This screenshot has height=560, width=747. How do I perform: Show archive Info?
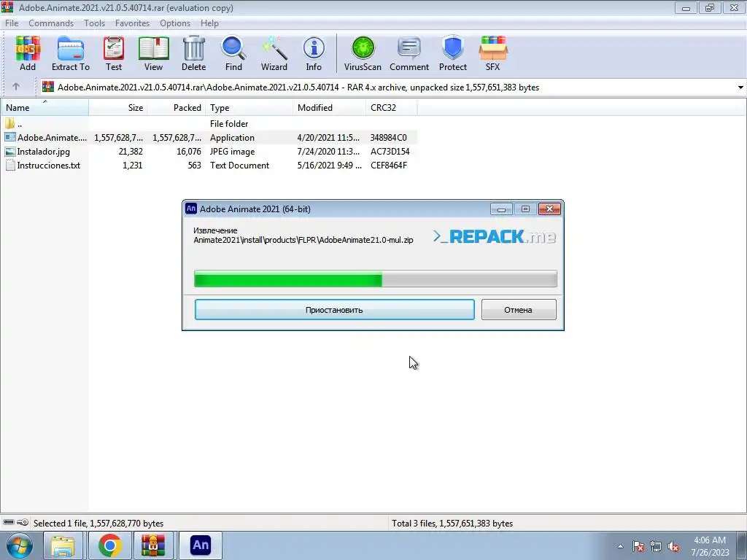pos(314,53)
